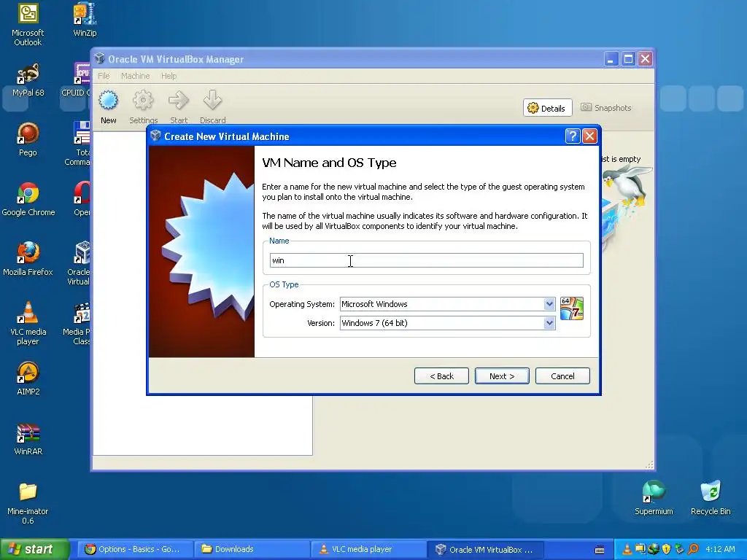
Task: Expand the Operating System dropdown
Action: 549,304
